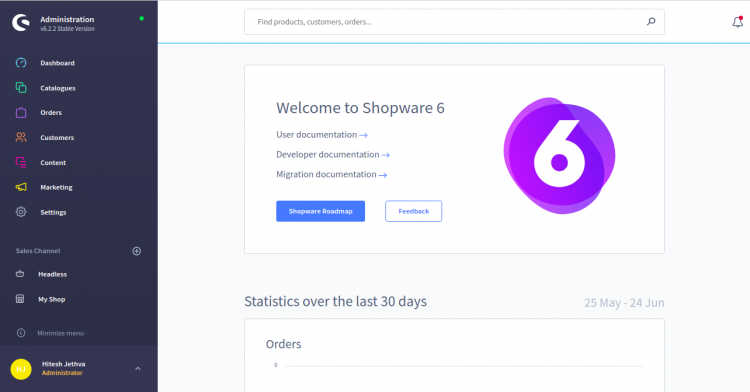Click the Administrator role label
The width and height of the screenshot is (750, 392).
pos(62,373)
